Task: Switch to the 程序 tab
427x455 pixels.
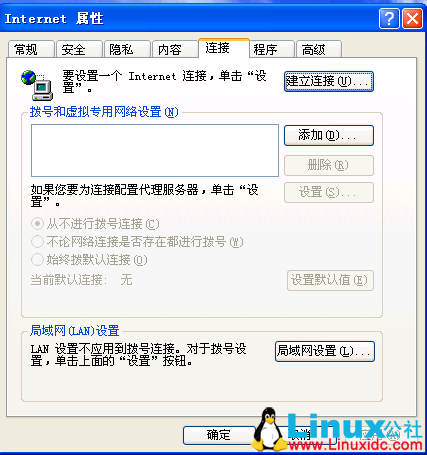Action: pyautogui.click(x=272, y=49)
